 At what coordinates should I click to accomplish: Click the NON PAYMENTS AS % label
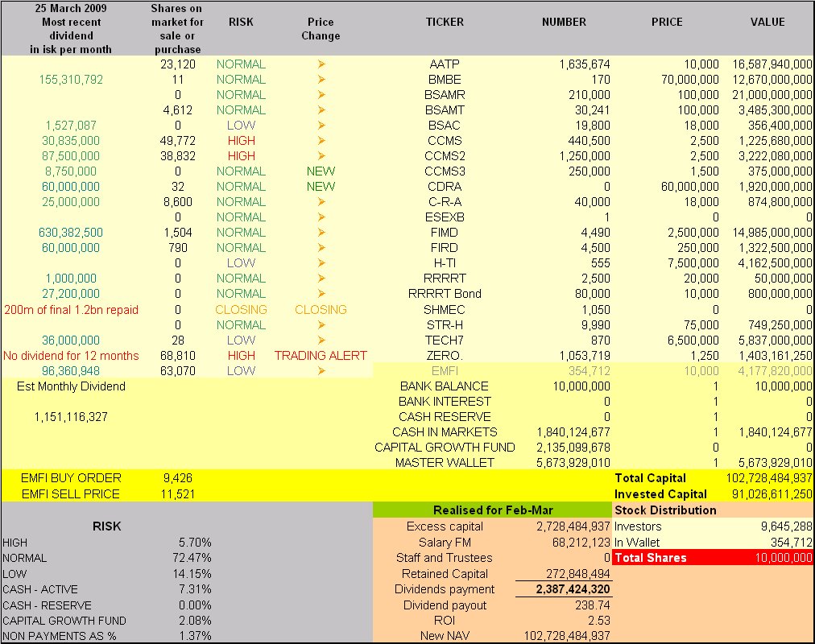[x=60, y=636]
